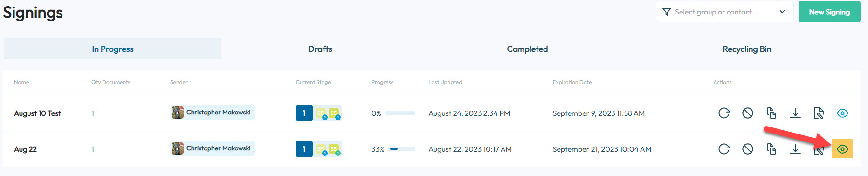The image size is (868, 176).
Task: Click the refresh icon for August 10 Test
Action: (x=724, y=113)
